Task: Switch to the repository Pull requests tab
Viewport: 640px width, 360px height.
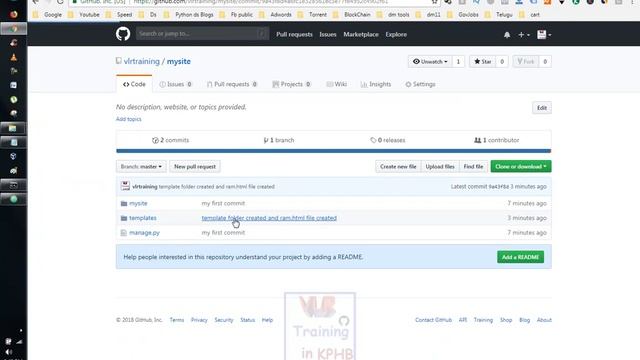Action: pyautogui.click(x=232, y=84)
